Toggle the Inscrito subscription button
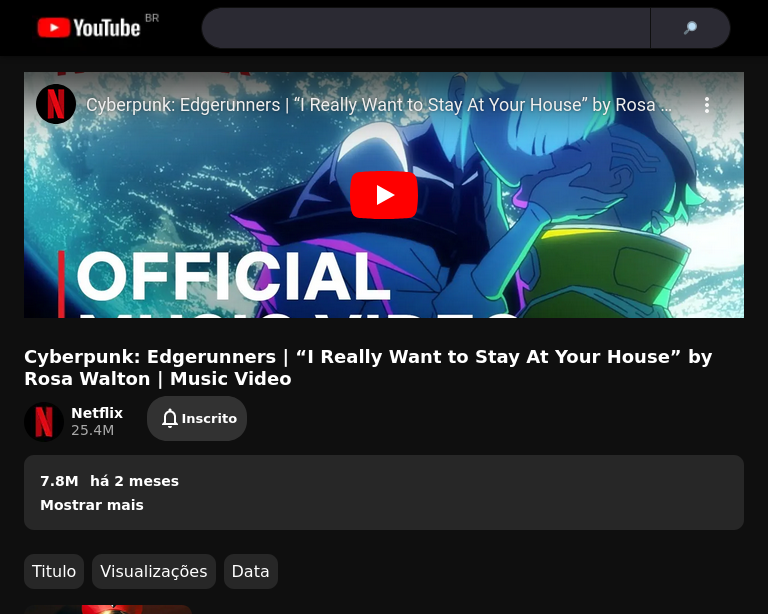 point(197,419)
